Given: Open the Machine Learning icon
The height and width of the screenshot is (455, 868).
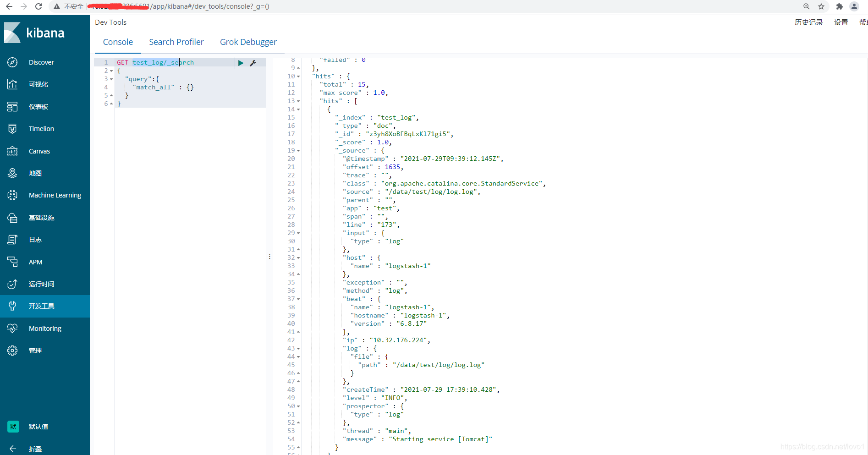Looking at the screenshot, I should pyautogui.click(x=12, y=195).
